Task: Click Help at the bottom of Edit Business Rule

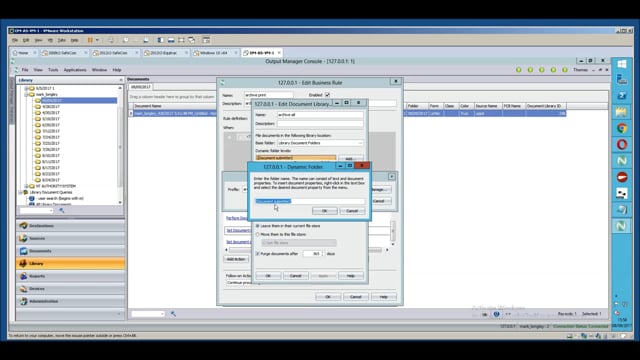Action: click(383, 297)
